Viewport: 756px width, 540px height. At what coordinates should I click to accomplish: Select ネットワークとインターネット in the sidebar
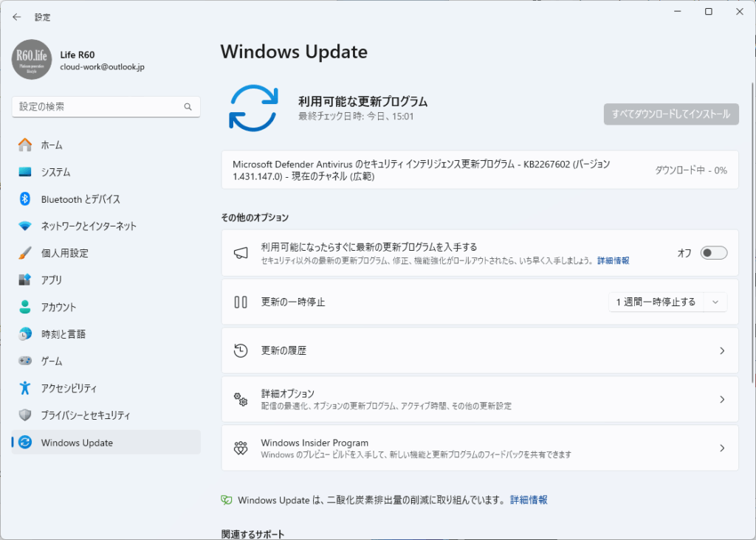(x=89, y=226)
